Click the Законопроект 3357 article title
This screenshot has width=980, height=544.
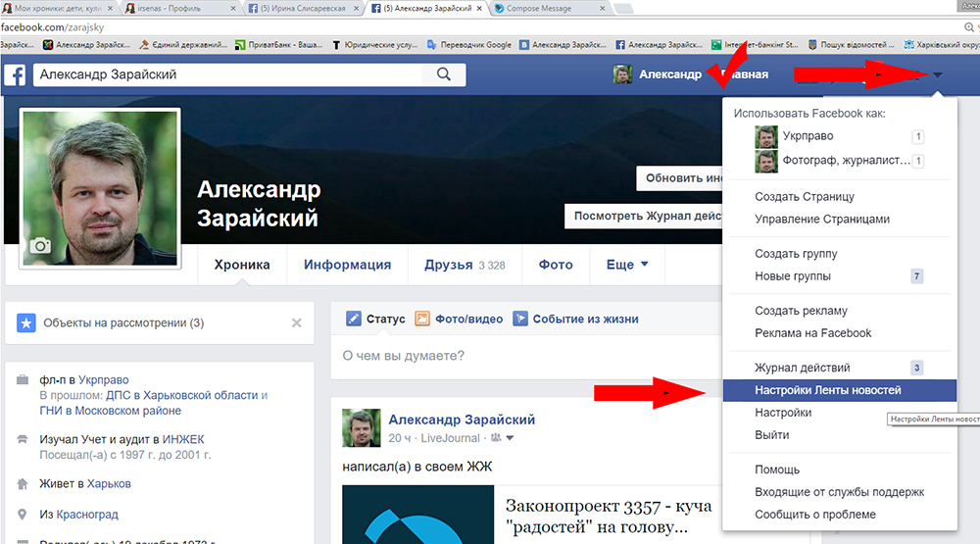(x=609, y=516)
